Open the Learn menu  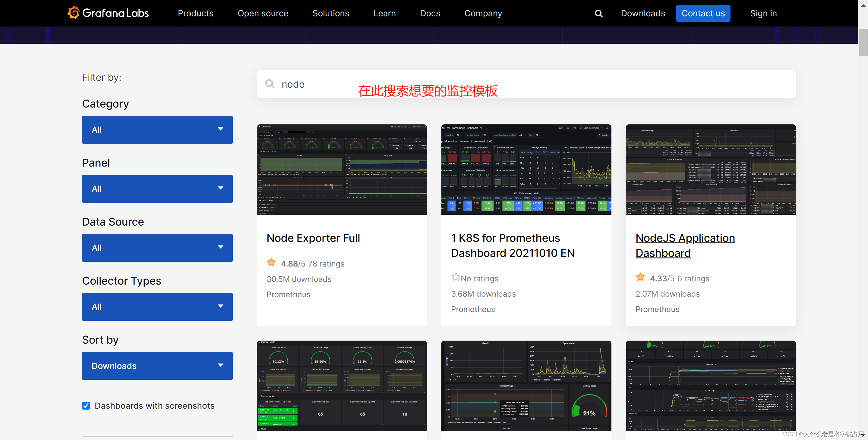pos(384,14)
